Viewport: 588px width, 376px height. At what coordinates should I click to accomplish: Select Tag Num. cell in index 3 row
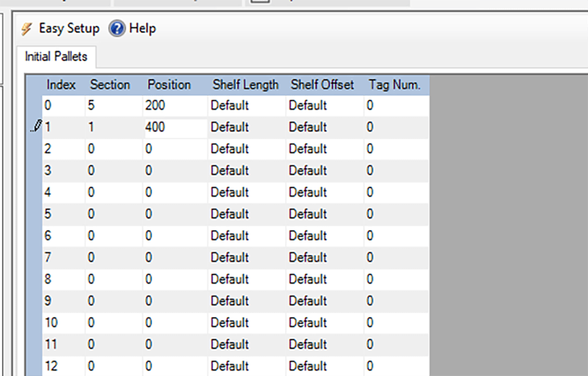click(x=397, y=171)
